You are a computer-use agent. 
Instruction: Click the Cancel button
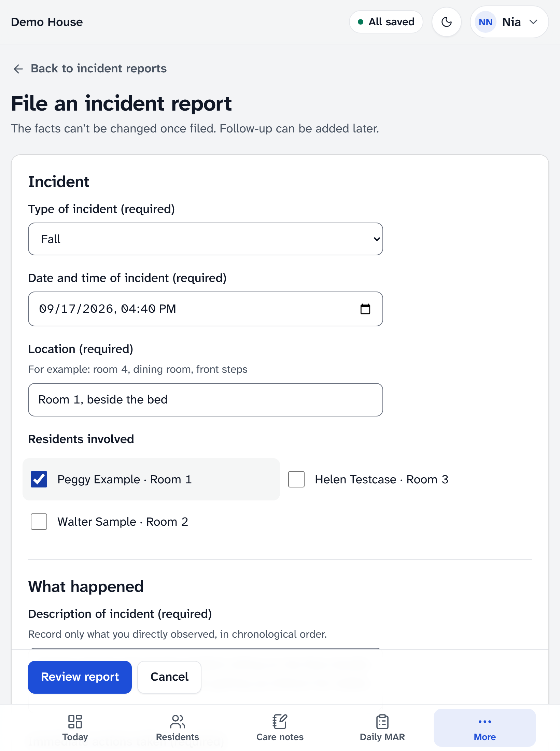169,677
